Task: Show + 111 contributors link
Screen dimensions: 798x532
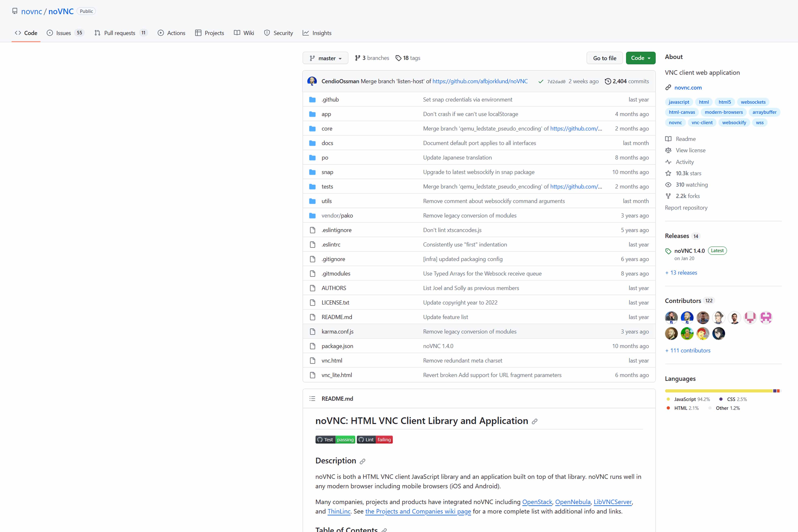Action: pyautogui.click(x=687, y=350)
